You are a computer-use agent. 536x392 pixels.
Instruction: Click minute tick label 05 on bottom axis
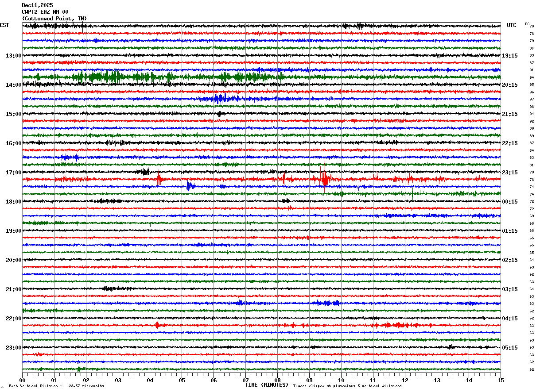pos(182,380)
